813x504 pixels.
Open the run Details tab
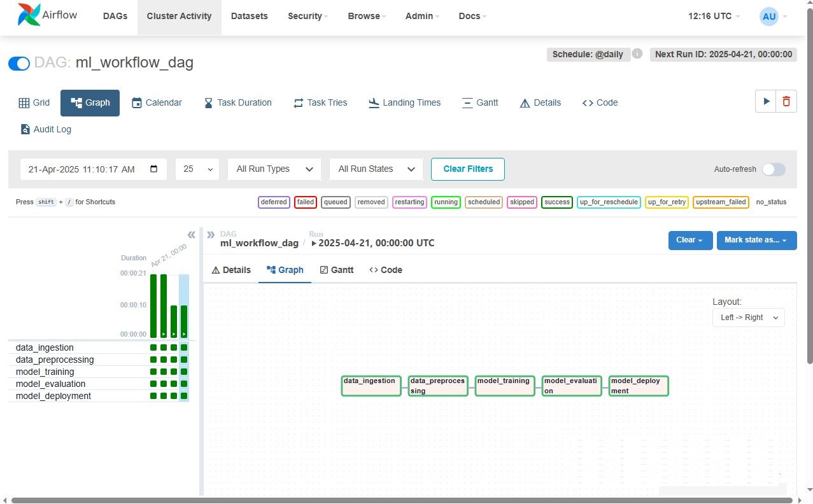(x=231, y=270)
